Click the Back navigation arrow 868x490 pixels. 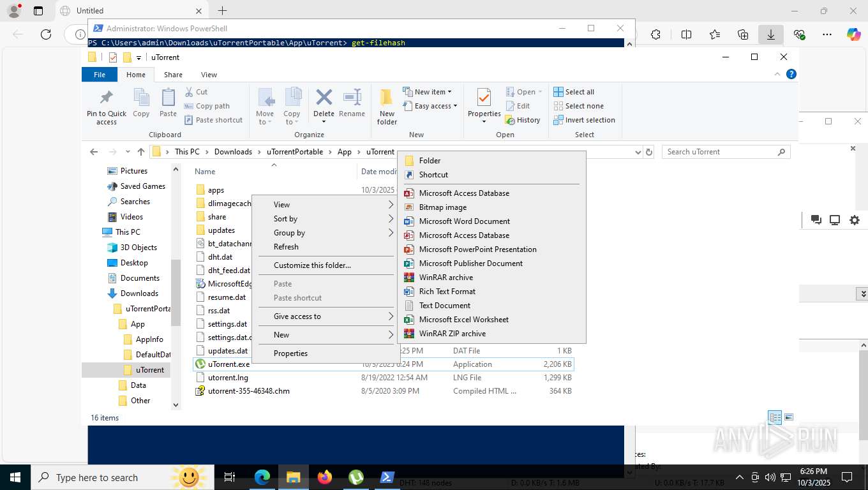[x=94, y=152]
